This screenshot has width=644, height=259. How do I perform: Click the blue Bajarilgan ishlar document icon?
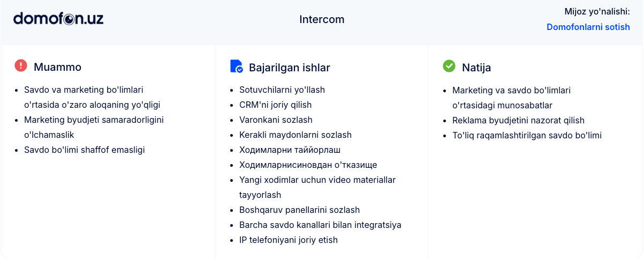coord(236,66)
